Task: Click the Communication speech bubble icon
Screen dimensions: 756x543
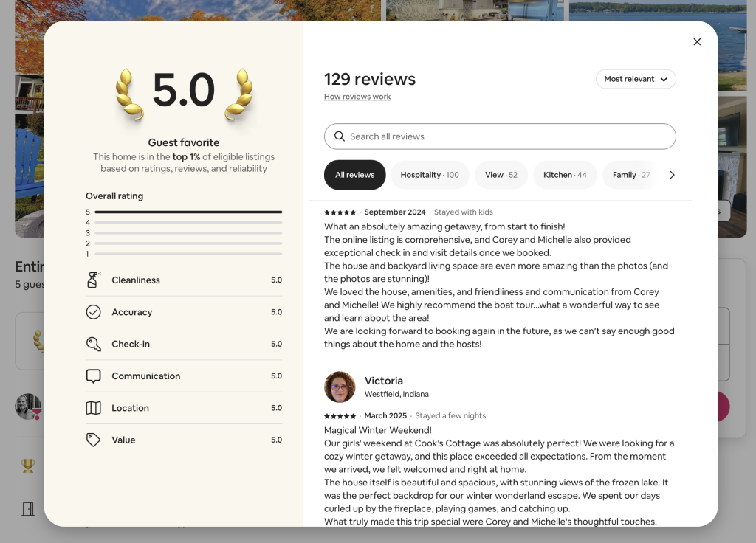Action: pyautogui.click(x=93, y=376)
